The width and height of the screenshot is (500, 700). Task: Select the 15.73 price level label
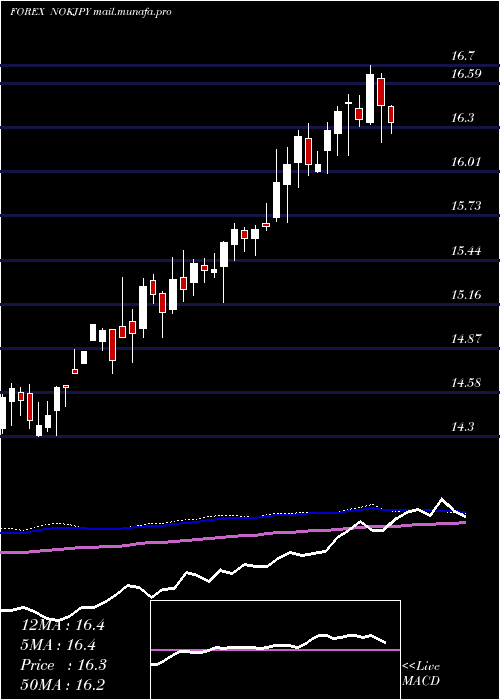[x=466, y=205]
